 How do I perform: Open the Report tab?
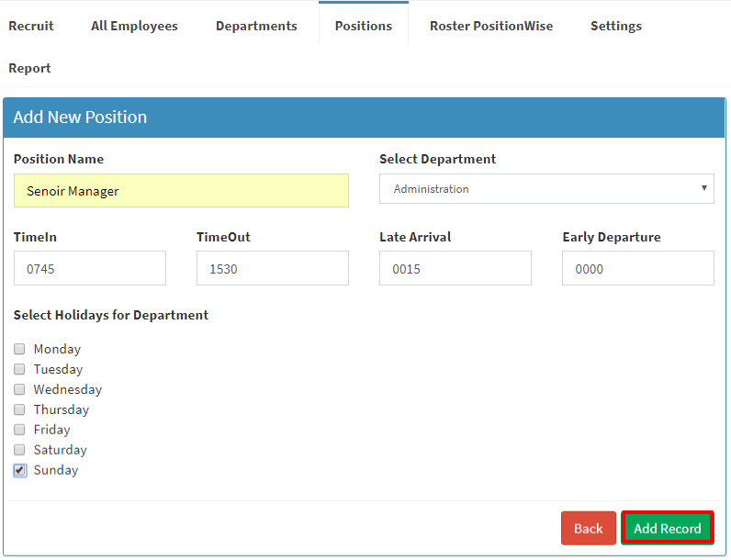29,68
